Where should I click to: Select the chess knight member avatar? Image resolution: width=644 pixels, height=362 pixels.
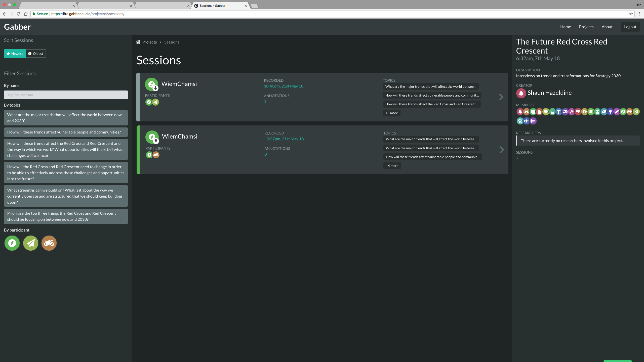coord(539,112)
